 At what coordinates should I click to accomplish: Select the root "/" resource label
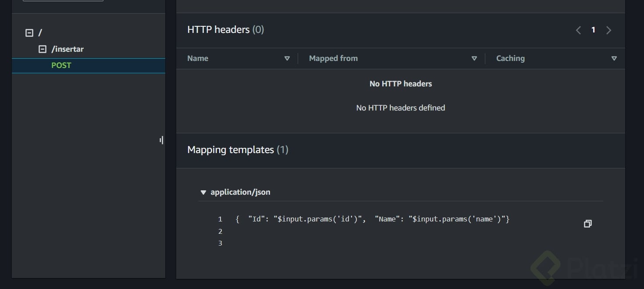(40, 33)
